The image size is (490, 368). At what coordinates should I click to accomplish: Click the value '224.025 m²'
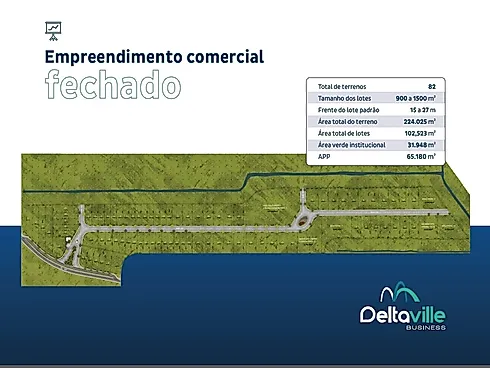pos(420,122)
